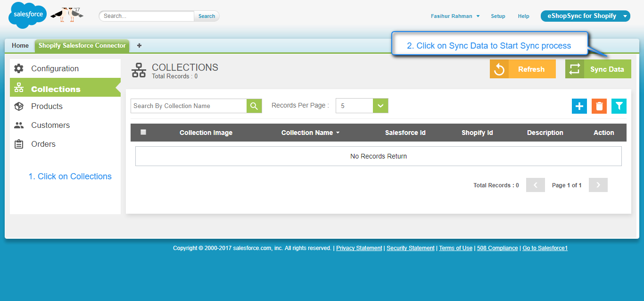Open the eShopSync for Shopify app menu
Viewport: 644px width, 301px height.
point(586,16)
